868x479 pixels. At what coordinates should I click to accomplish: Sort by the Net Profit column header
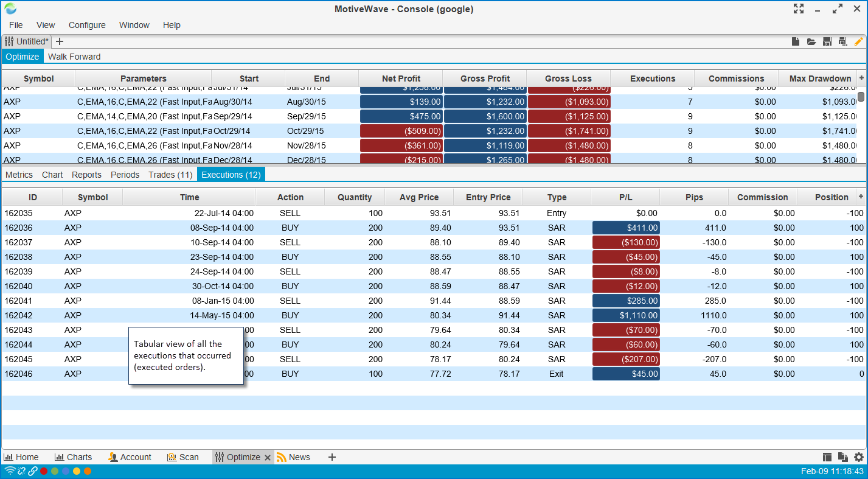401,79
